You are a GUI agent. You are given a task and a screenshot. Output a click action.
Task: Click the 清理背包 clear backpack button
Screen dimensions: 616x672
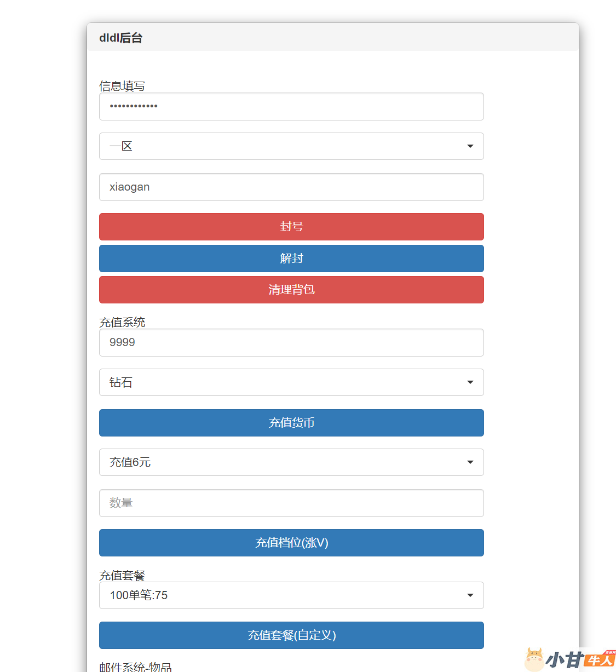pos(291,290)
